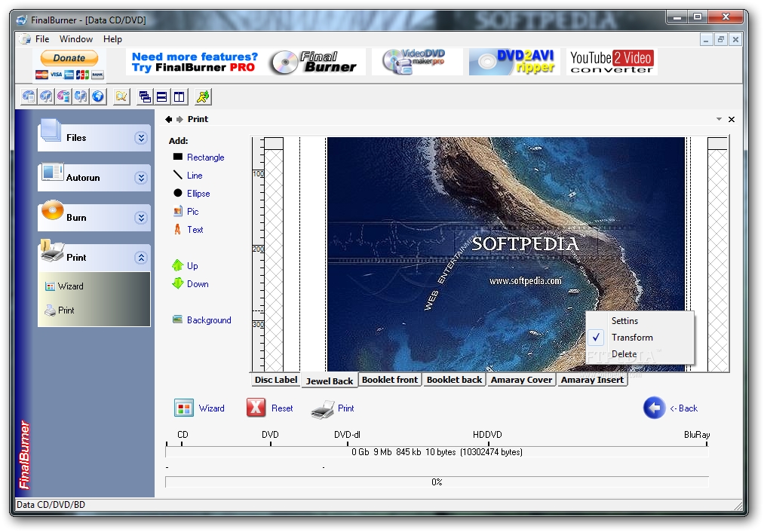Screen dimensions: 764x532
Task: Switch to the Amaray Cover tab
Action: [x=521, y=380]
